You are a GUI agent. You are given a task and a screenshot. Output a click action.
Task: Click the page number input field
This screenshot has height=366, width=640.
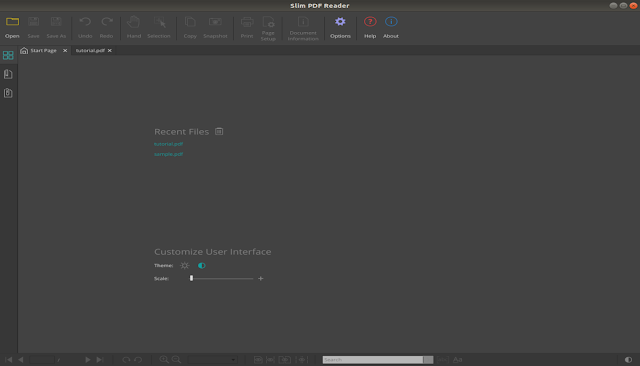tap(42, 359)
